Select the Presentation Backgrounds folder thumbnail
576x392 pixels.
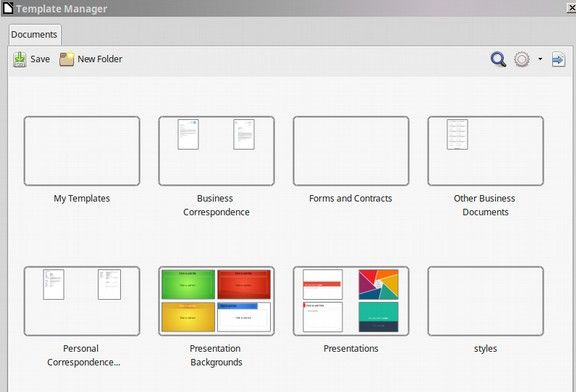pos(216,301)
